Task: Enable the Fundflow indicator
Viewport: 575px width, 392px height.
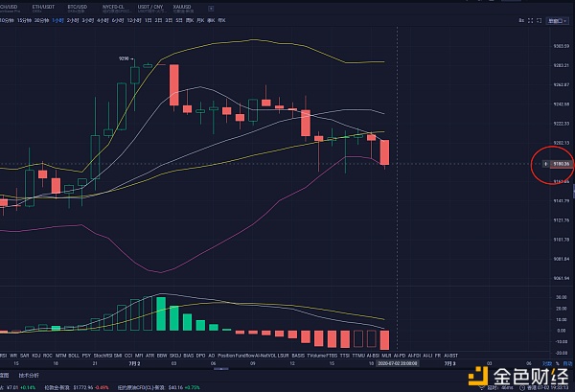Action: (x=245, y=356)
